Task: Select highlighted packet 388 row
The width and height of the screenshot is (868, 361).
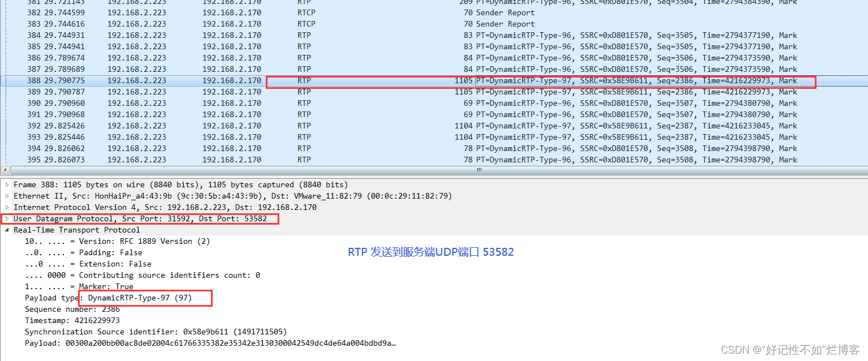Action: [434, 80]
